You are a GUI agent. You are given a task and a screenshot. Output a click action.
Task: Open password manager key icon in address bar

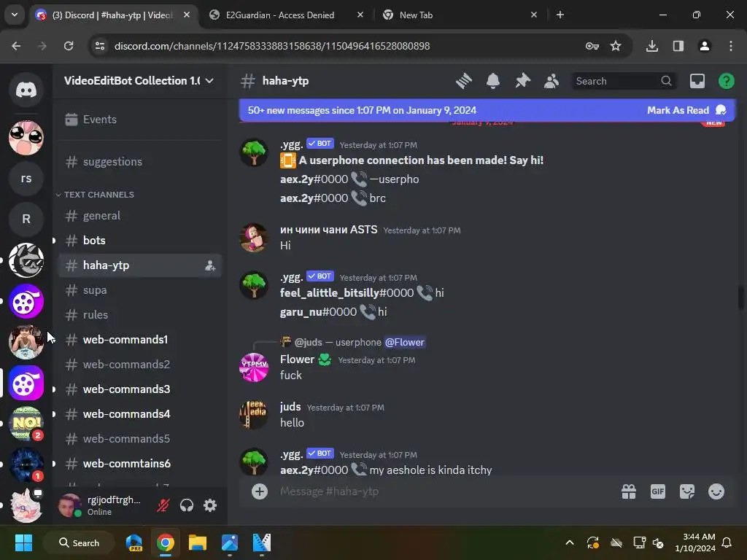click(592, 46)
